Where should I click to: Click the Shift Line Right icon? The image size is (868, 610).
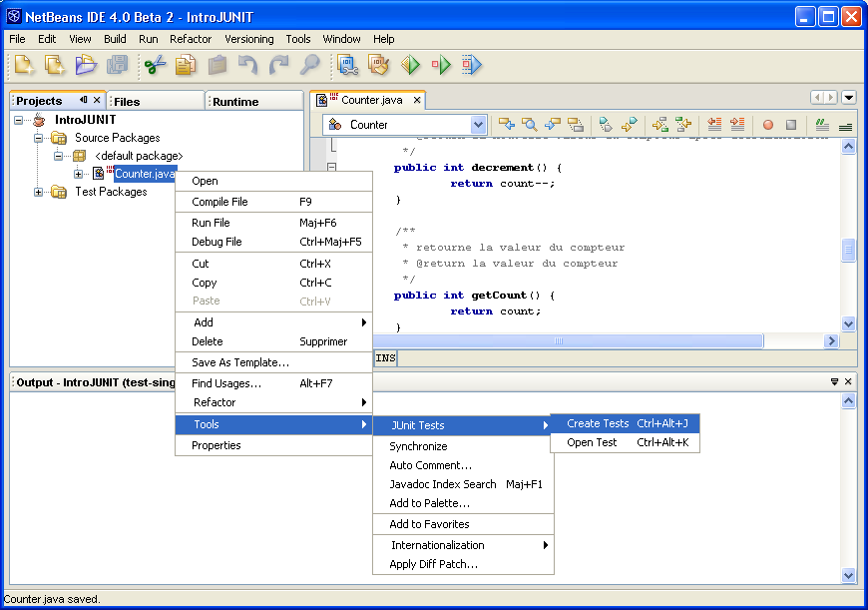point(737,124)
